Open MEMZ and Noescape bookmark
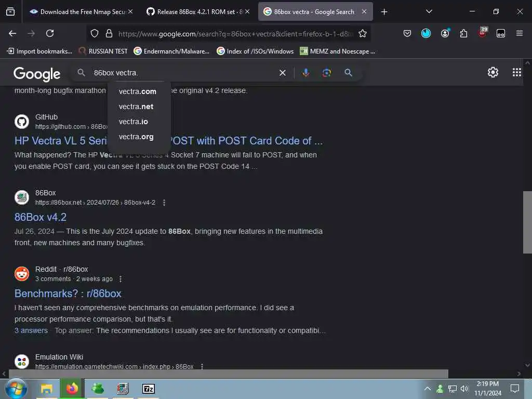This screenshot has width=532, height=399. tap(338, 51)
